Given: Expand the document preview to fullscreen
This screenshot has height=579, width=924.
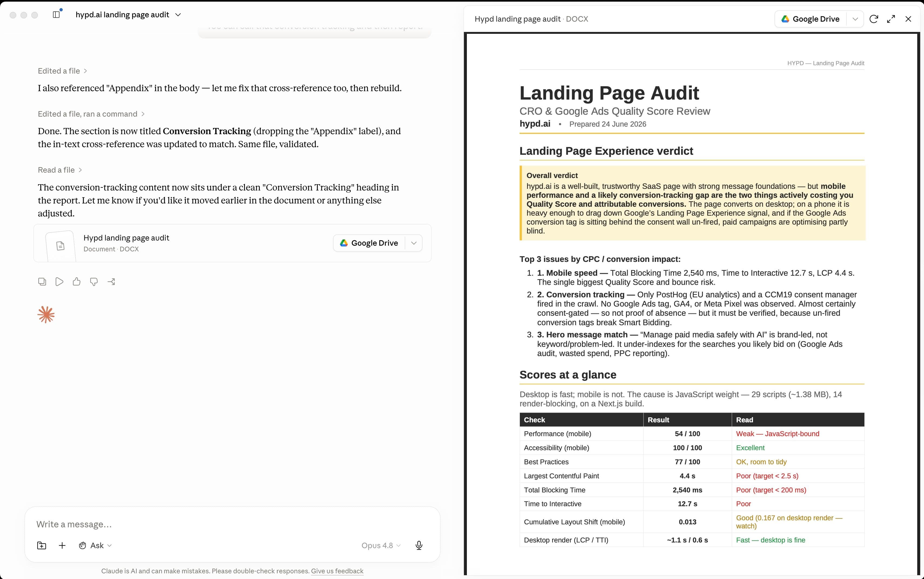Looking at the screenshot, I should coord(891,19).
